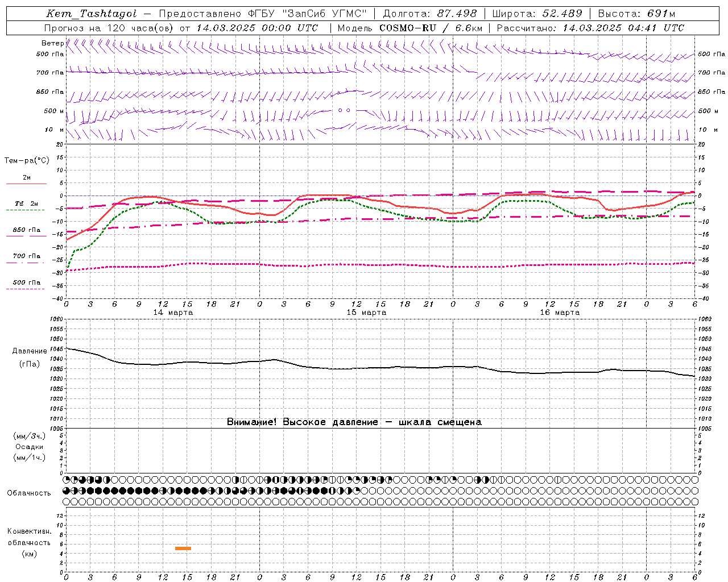This screenshot has height=582, width=728.
Task: Click the Широта: 52.489 value
Action: tap(537, 14)
